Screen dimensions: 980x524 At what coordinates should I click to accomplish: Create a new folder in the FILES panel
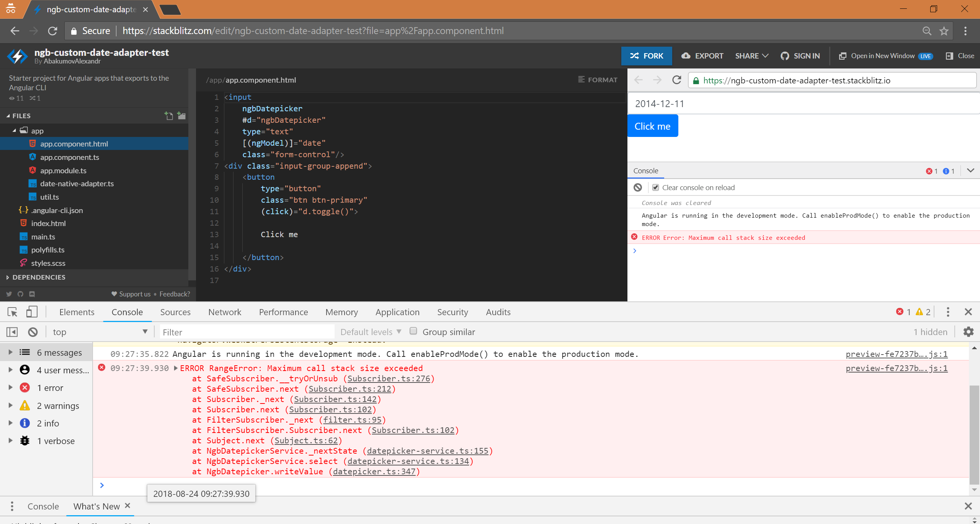click(181, 116)
